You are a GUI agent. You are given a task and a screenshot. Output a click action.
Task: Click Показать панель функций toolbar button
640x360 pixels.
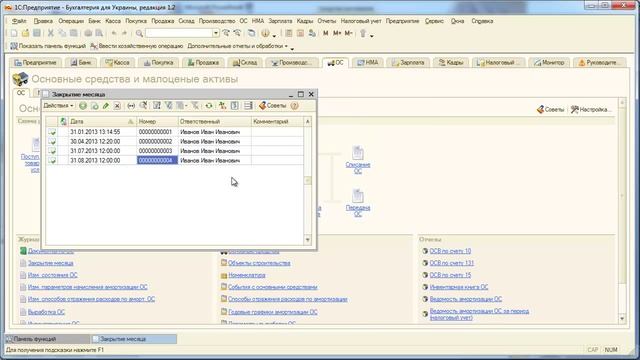tap(48, 46)
